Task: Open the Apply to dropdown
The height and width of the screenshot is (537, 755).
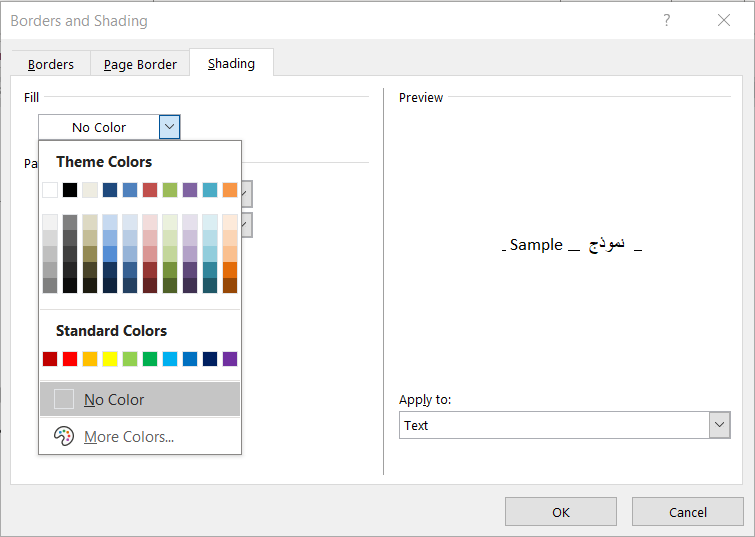Action: tap(719, 425)
